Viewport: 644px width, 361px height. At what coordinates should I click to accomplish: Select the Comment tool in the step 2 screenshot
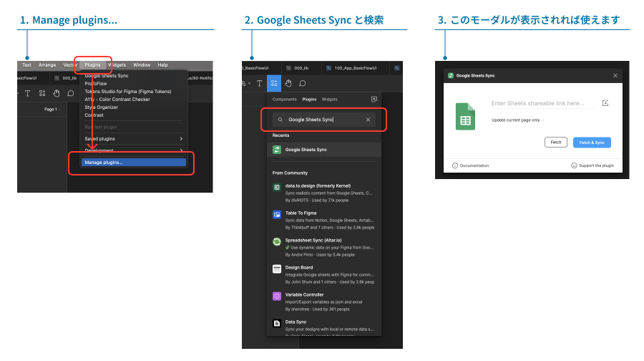pyautogui.click(x=302, y=84)
